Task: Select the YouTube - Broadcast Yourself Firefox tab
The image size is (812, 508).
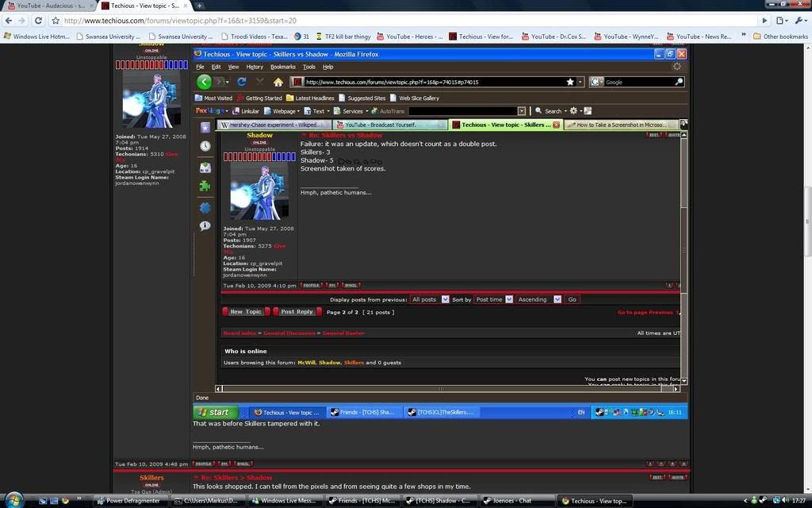Action: pyautogui.click(x=390, y=125)
